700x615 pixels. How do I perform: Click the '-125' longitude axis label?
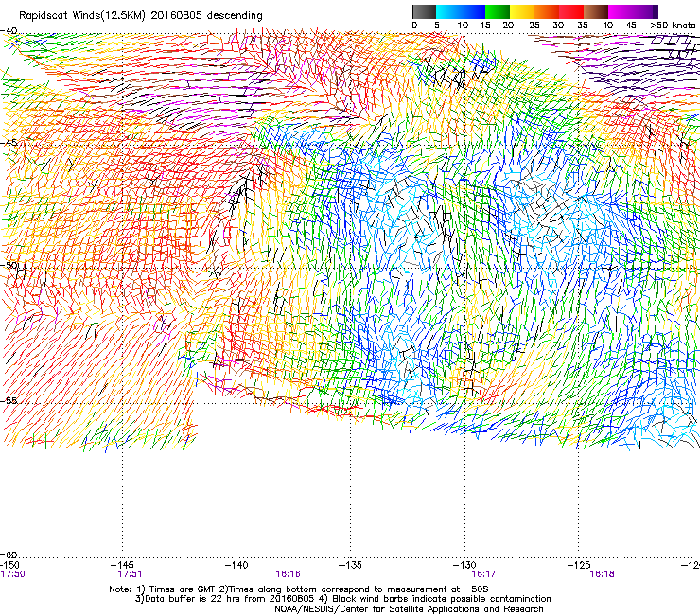pyautogui.click(x=579, y=566)
